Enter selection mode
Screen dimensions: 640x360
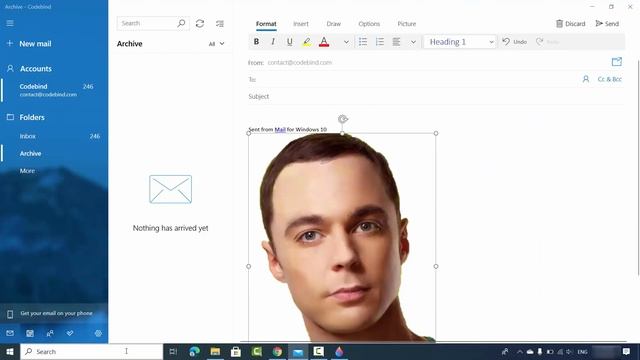(x=220, y=23)
